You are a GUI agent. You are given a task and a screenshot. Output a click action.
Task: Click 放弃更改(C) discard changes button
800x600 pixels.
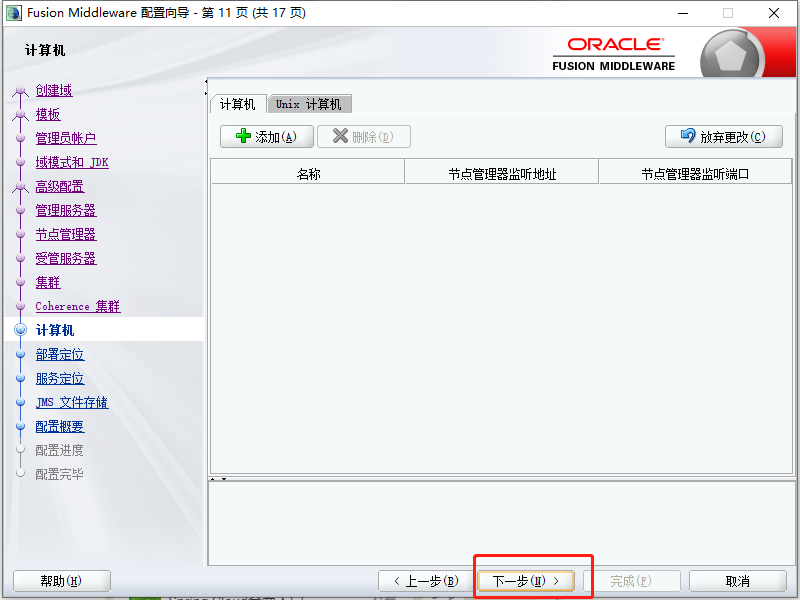(x=723, y=137)
